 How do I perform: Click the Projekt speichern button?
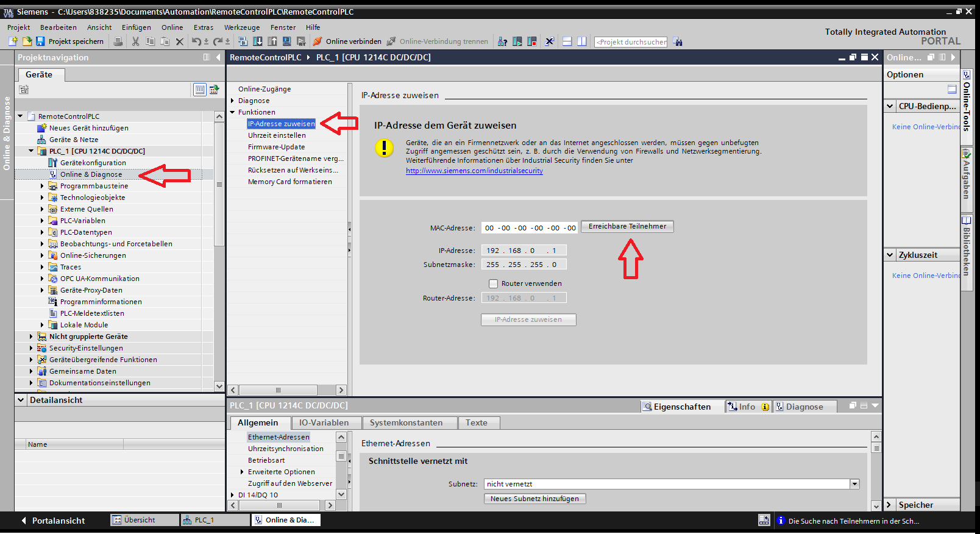(69, 41)
